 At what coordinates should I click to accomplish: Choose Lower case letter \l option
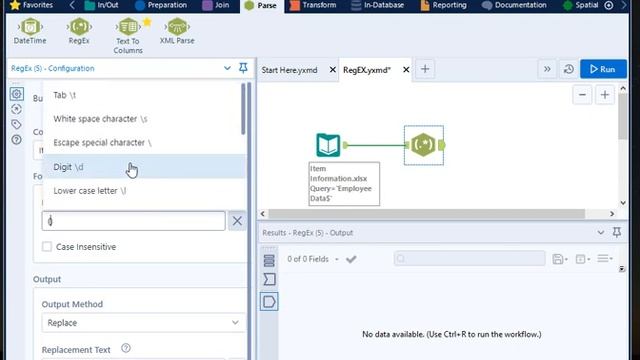pos(143,191)
